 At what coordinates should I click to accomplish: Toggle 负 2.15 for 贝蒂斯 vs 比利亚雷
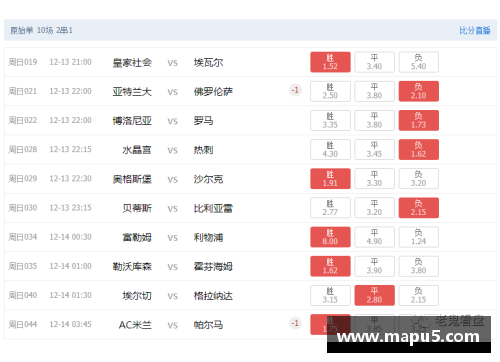(x=419, y=208)
